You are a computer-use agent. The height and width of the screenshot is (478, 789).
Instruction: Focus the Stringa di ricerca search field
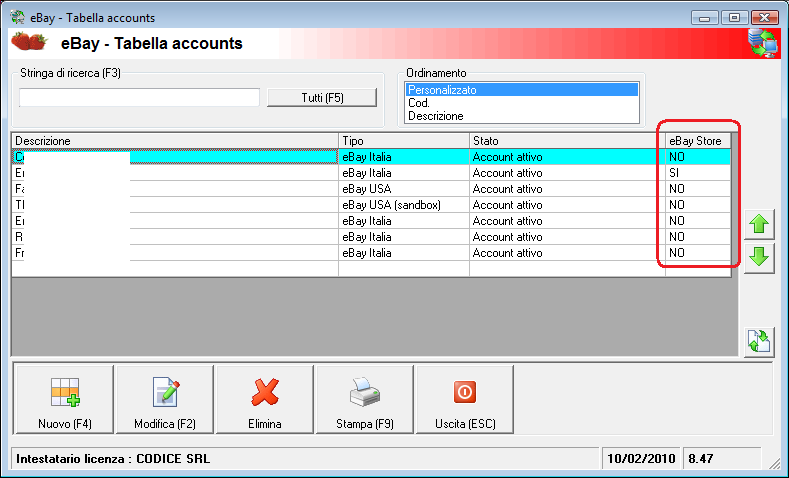pos(139,98)
